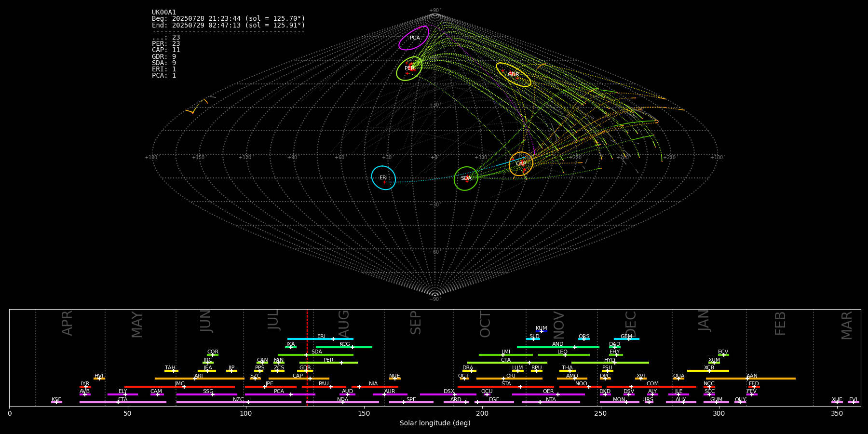The image size is (868, 434).
Task: Click the 150 tick on the solar longitude axis
Action: point(364,413)
